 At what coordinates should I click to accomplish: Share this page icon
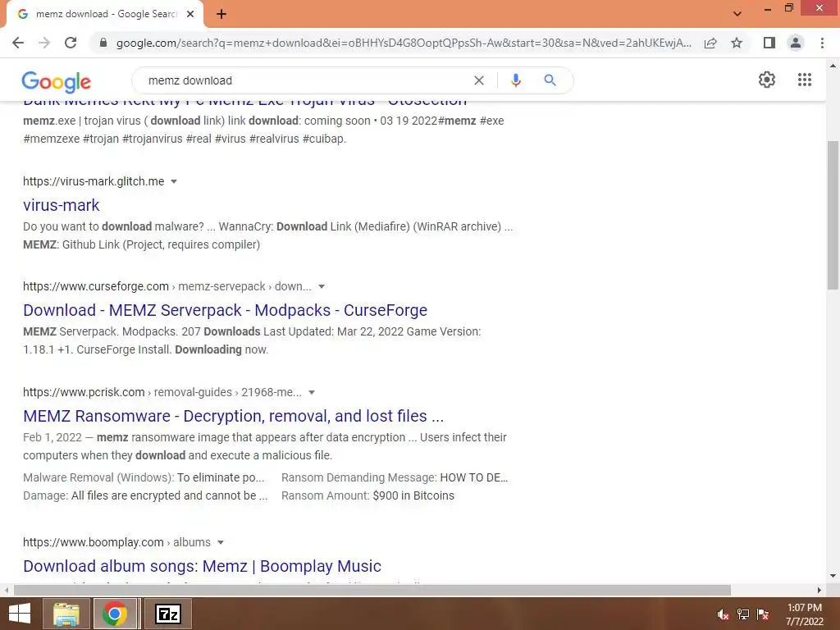(x=710, y=43)
